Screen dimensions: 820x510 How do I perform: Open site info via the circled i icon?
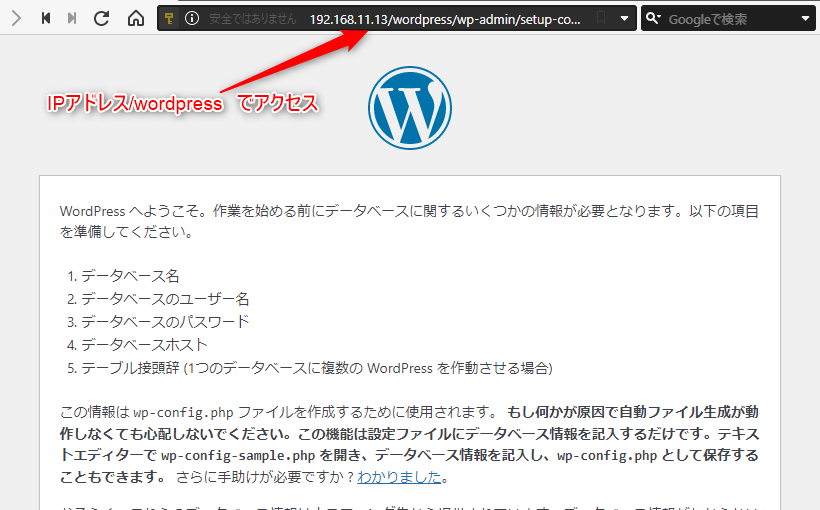(191, 19)
